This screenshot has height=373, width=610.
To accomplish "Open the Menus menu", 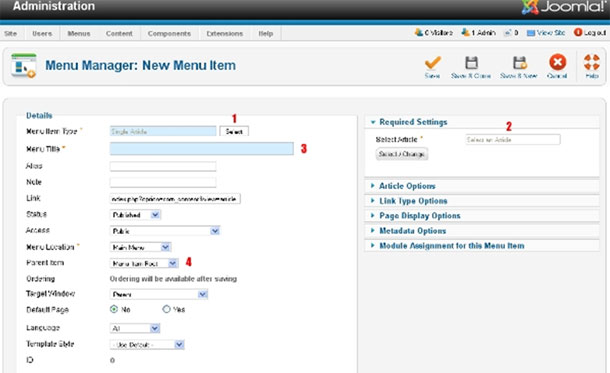I will (79, 33).
